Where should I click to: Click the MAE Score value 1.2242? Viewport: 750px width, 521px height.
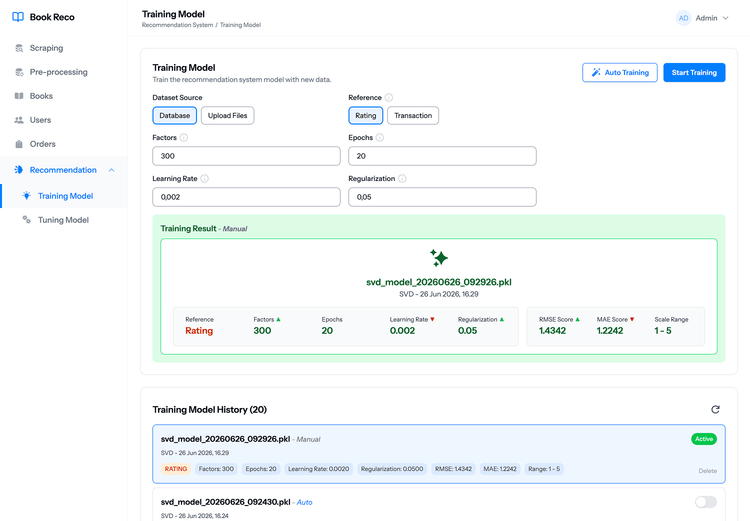coord(610,331)
